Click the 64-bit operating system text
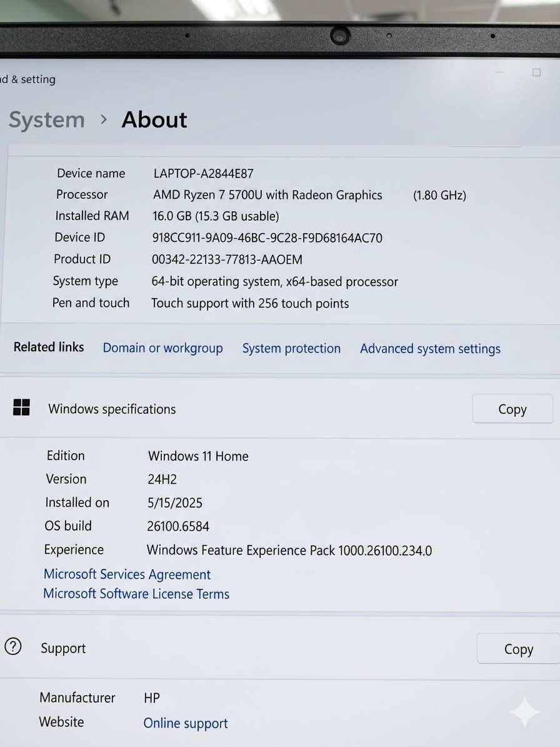560x747 pixels. [x=275, y=281]
